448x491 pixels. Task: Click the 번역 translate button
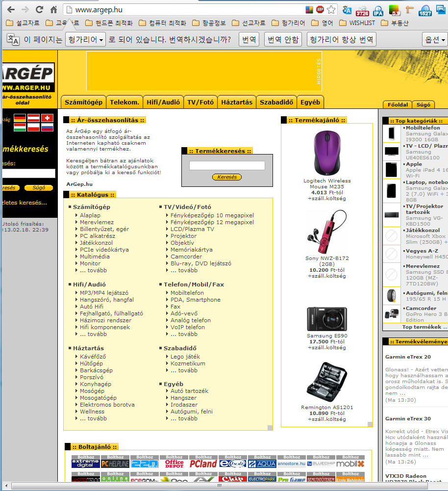[249, 39]
